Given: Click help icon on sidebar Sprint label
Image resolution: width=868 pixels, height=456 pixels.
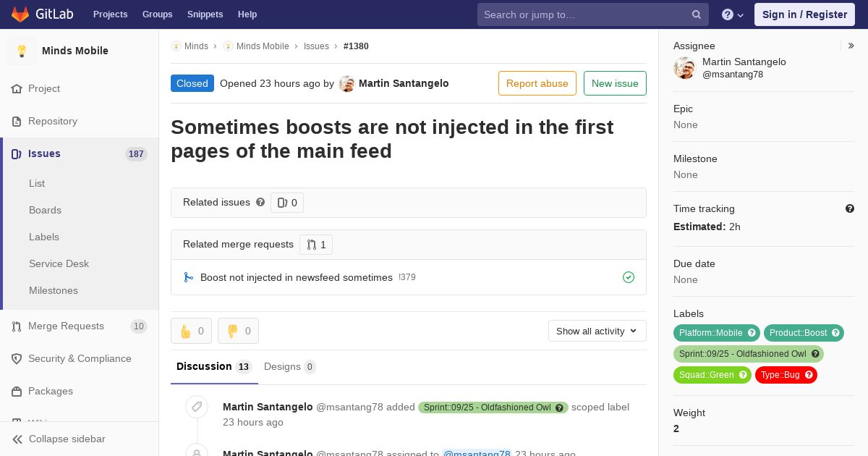Looking at the screenshot, I should point(815,354).
